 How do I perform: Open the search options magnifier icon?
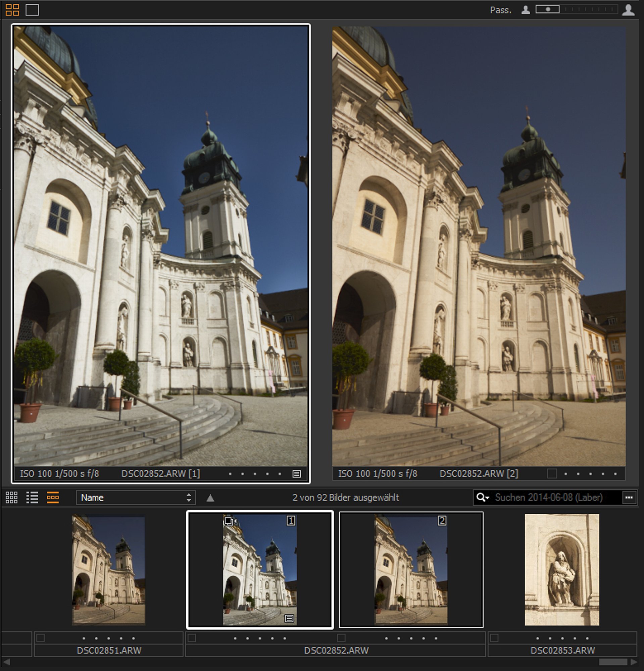482,498
